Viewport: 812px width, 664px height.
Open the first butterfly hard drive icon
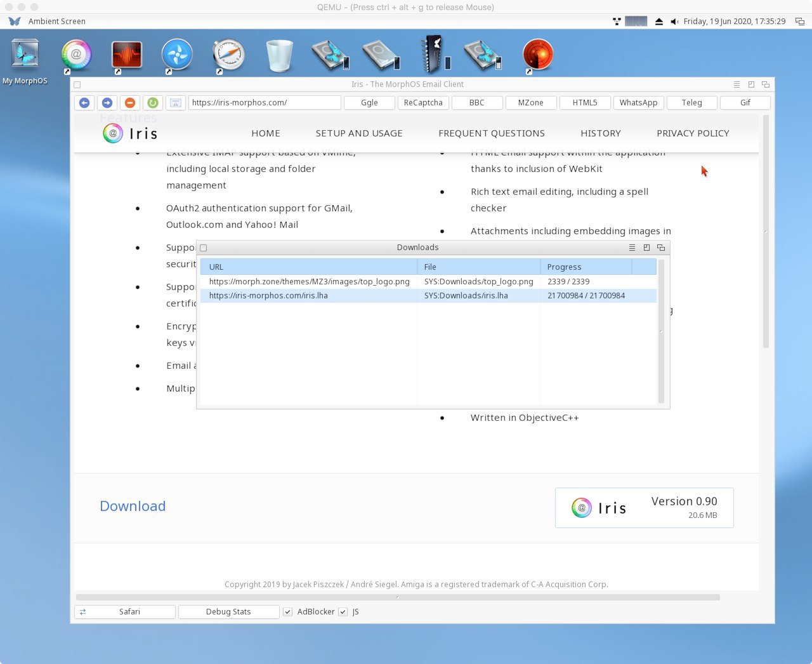pyautogui.click(x=331, y=55)
